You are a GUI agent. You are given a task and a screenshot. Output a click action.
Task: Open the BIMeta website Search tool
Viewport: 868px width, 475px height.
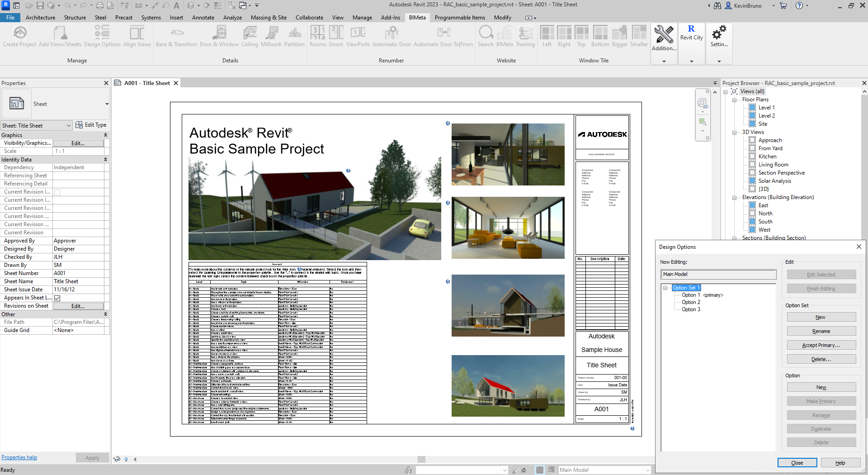tap(486, 36)
